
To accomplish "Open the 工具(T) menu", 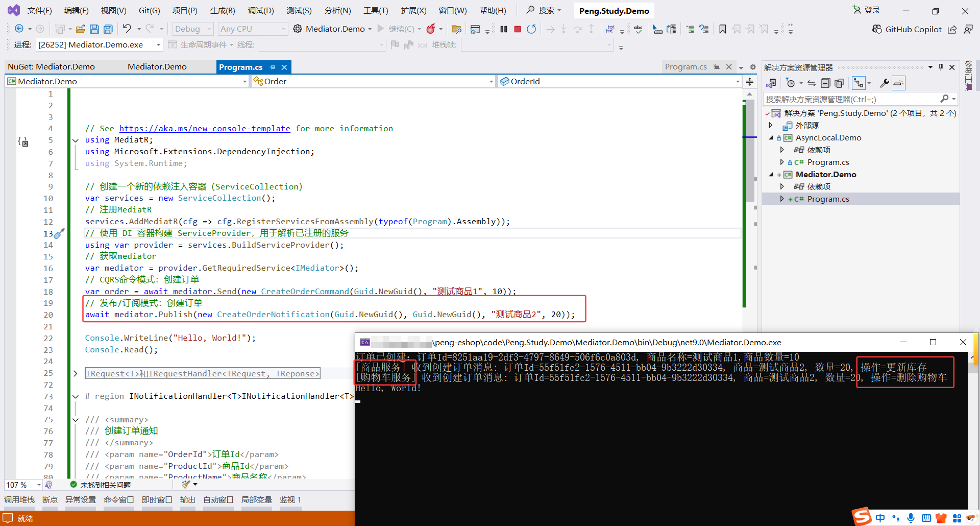I will pos(376,11).
